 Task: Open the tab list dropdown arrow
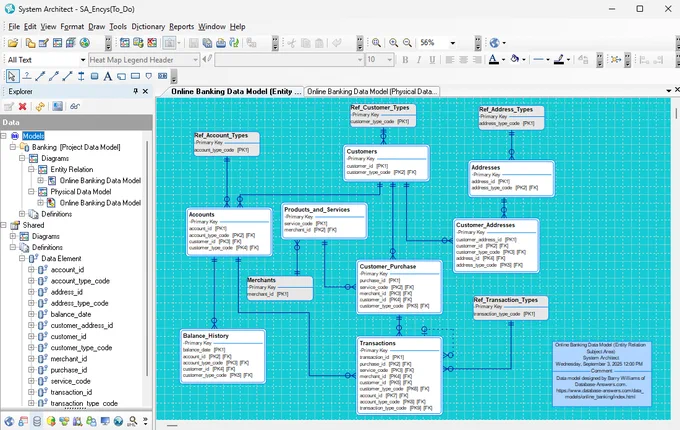pos(668,91)
